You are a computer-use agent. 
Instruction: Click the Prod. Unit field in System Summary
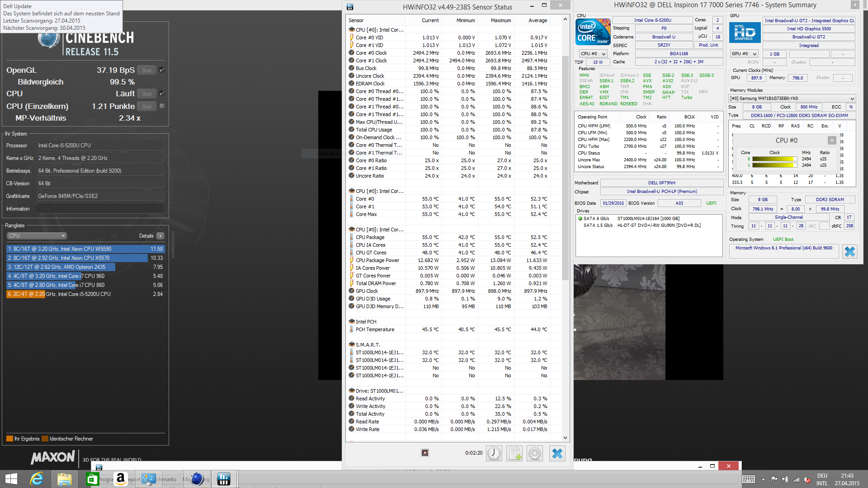708,45
